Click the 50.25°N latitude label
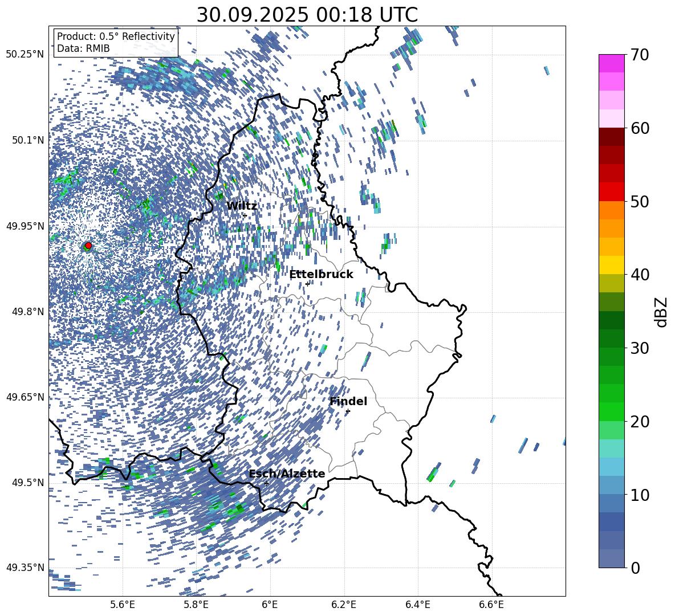 tap(25, 55)
